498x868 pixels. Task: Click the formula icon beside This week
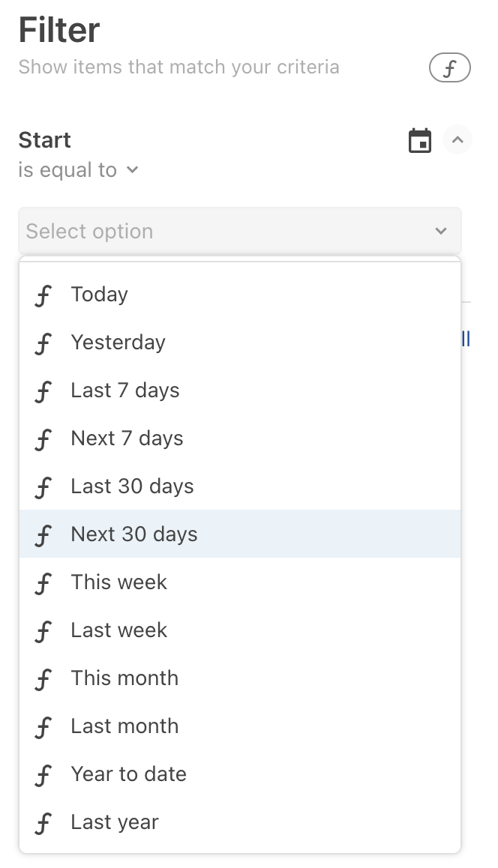(43, 583)
